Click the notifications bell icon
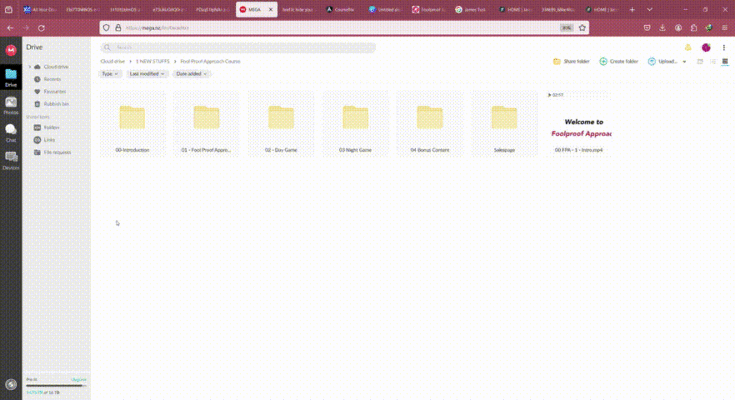This screenshot has height=400, width=735. pos(688,47)
